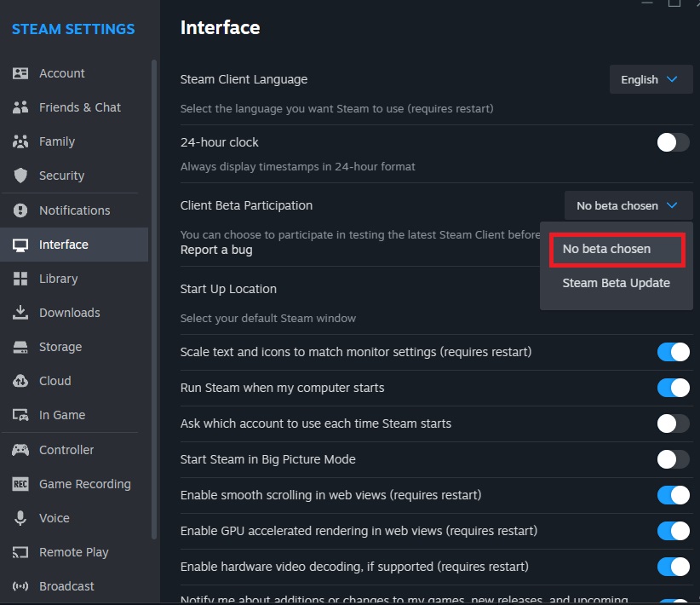Viewport: 700px width, 605px height.
Task: Click the Report a bug link
Action: click(x=216, y=250)
